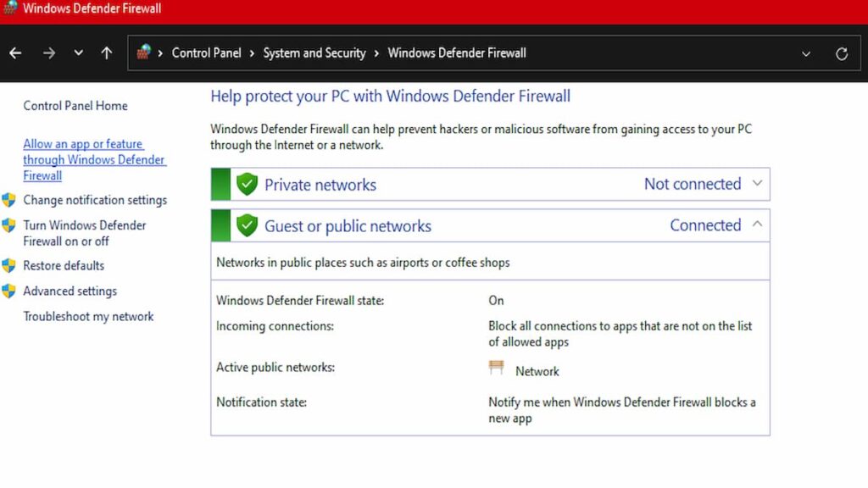Go back using the Back arrow
868x488 pixels.
coord(15,53)
